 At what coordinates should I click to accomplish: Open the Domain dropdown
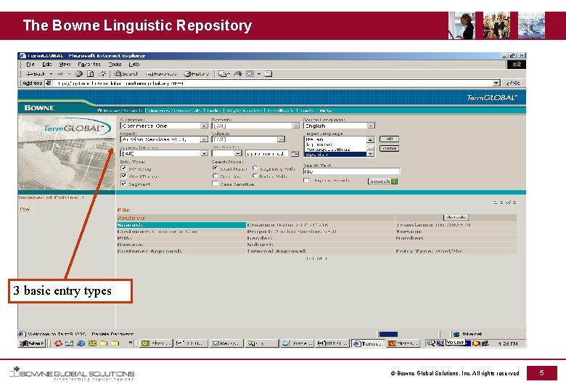click(x=255, y=126)
